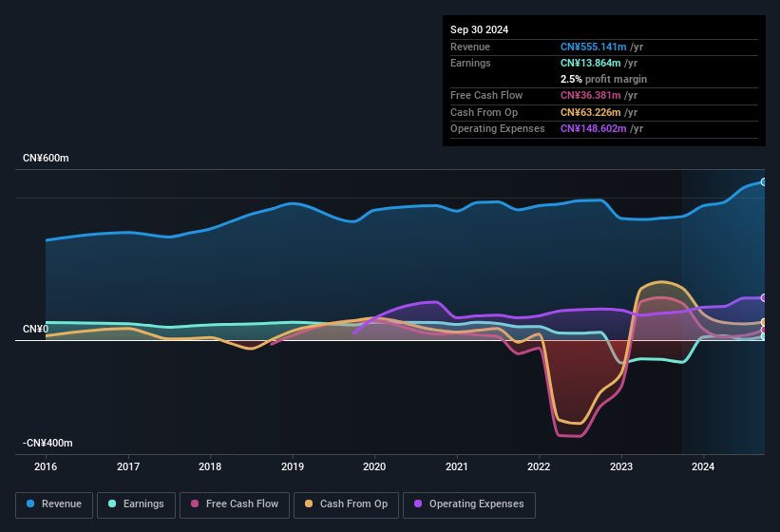Click the 2019 x-axis label
This screenshot has height=532, width=780.
[293, 466]
